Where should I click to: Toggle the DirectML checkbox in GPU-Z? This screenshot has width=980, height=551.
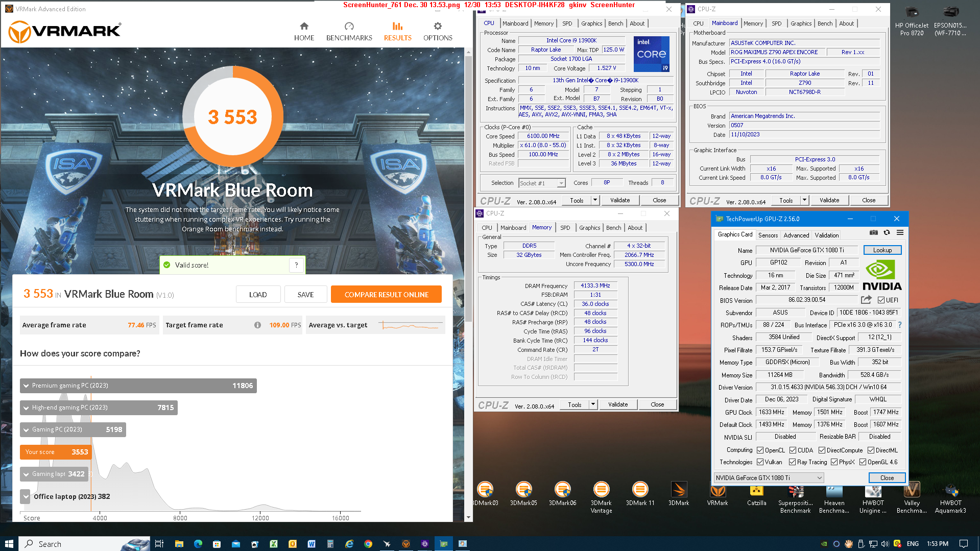point(871,450)
